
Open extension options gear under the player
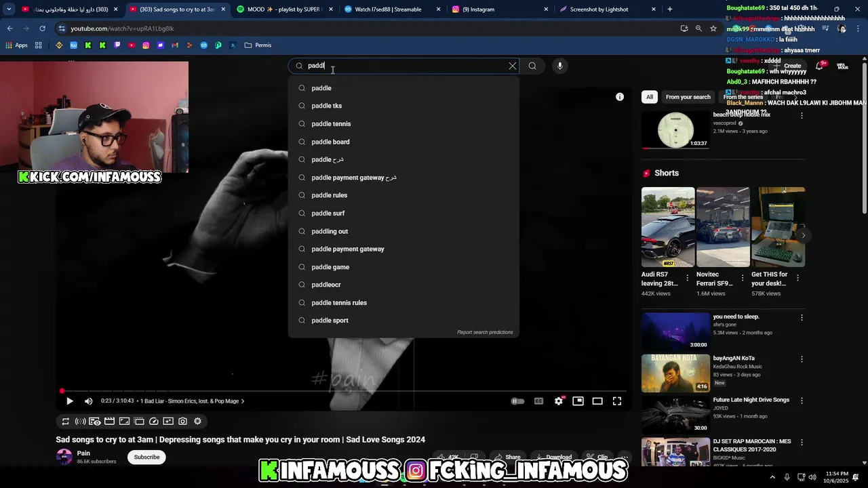[197, 422]
